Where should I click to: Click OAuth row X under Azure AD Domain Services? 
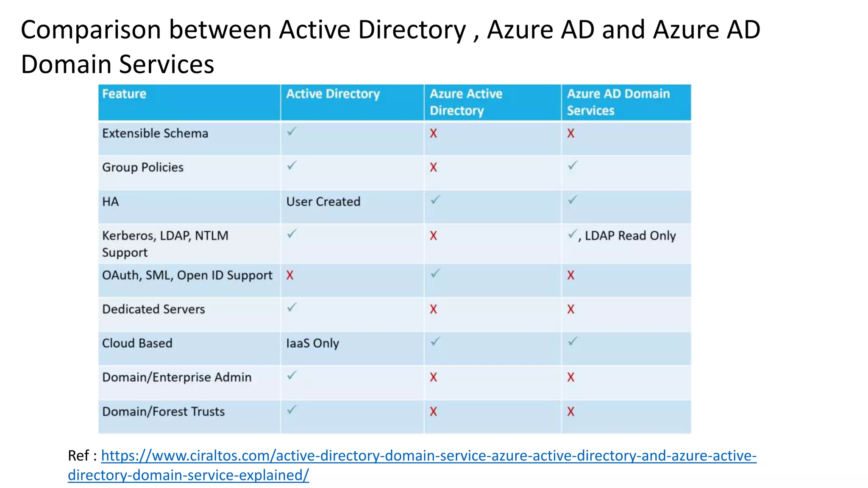coord(571,275)
